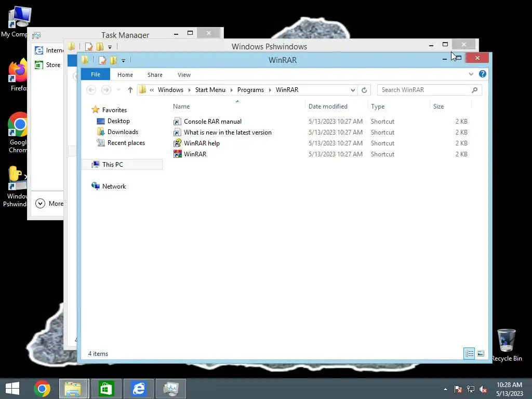Expand the address bar history dropdown

pyautogui.click(x=353, y=90)
